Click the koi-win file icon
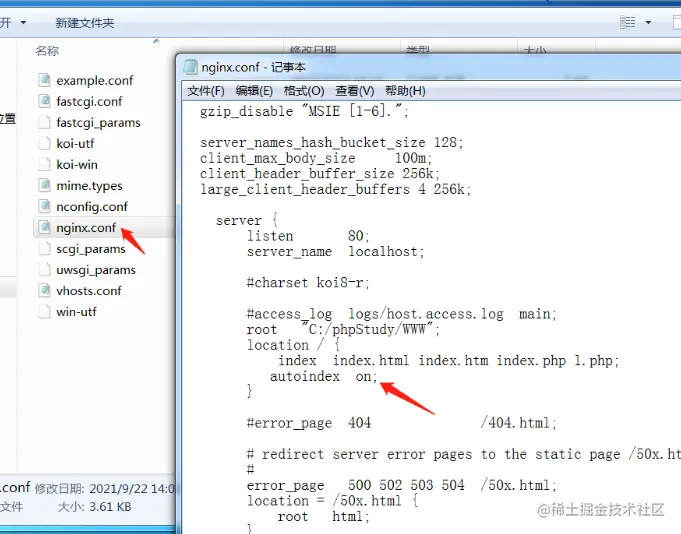 click(x=44, y=165)
